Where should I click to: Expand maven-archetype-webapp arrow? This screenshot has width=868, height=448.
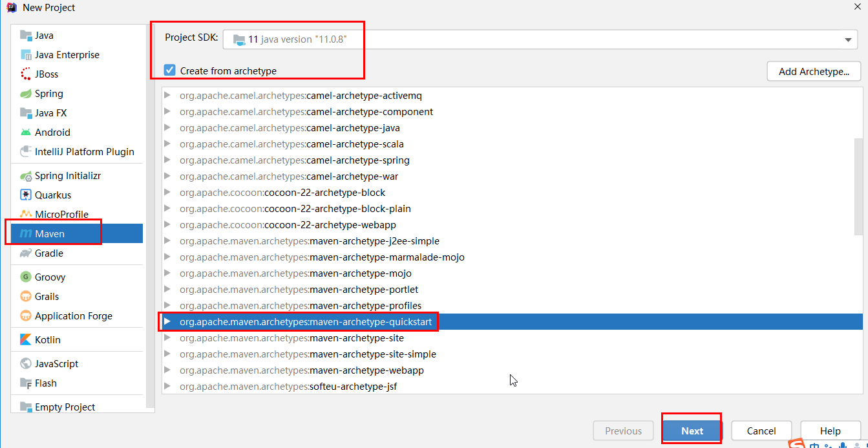[167, 370]
